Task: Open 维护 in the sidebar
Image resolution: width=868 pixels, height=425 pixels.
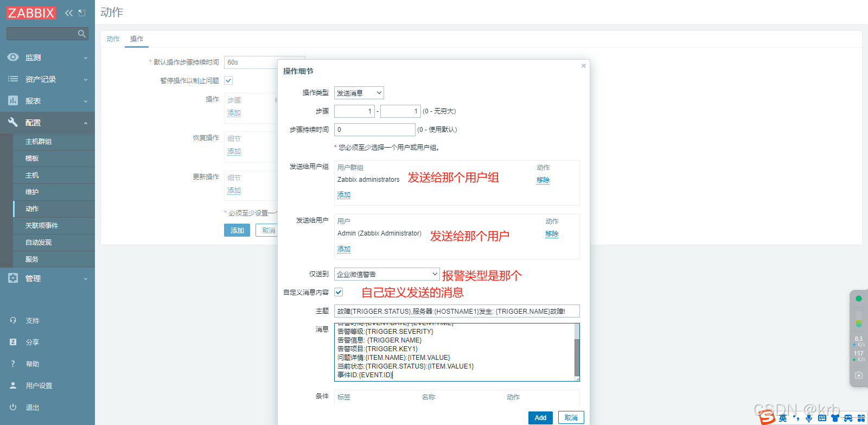Action: [54, 192]
